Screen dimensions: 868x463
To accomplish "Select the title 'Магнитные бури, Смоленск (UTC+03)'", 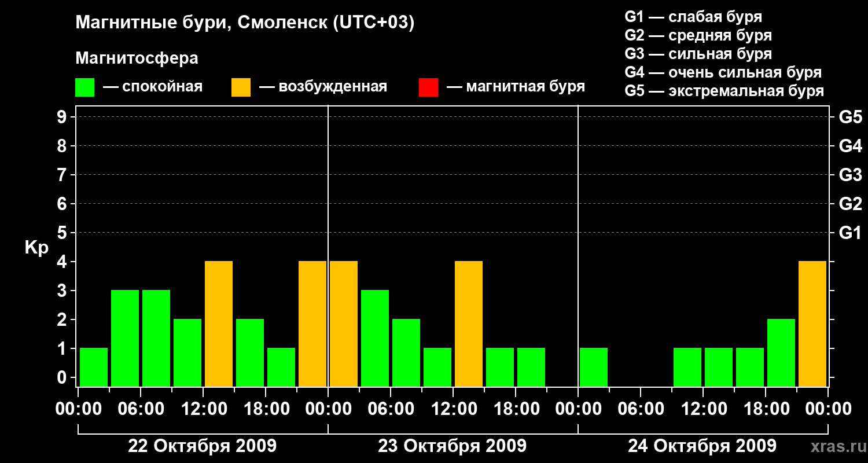I will tap(245, 23).
